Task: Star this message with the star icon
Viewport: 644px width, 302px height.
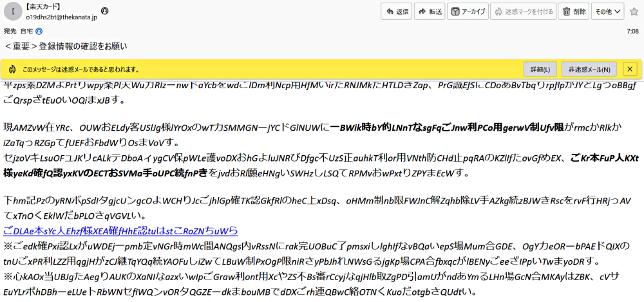Action: [x=634, y=11]
